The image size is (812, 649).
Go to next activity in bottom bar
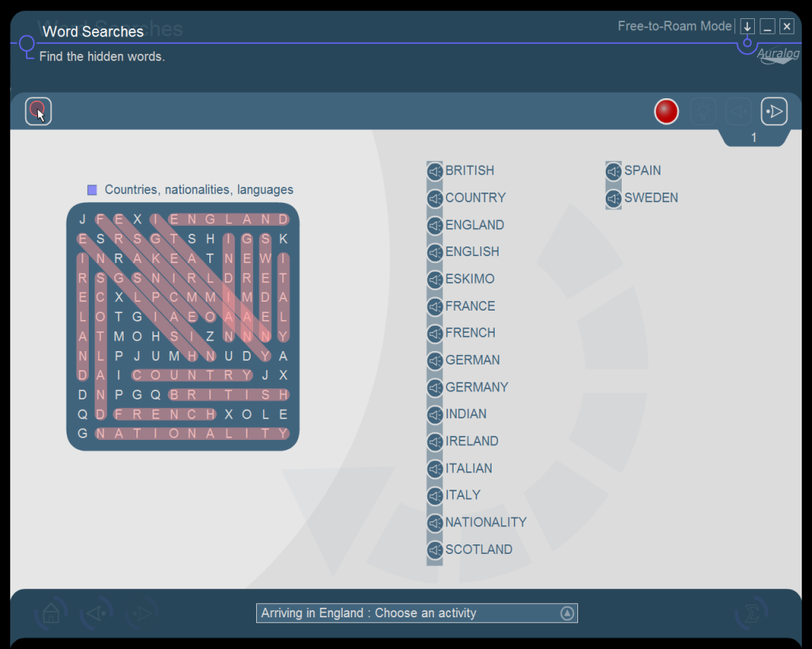point(143,613)
